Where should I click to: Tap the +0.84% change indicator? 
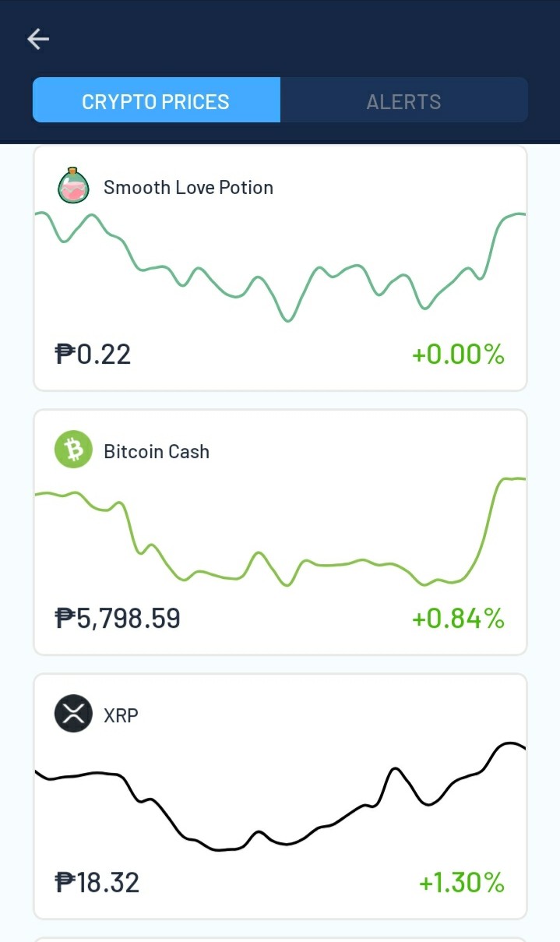click(459, 619)
